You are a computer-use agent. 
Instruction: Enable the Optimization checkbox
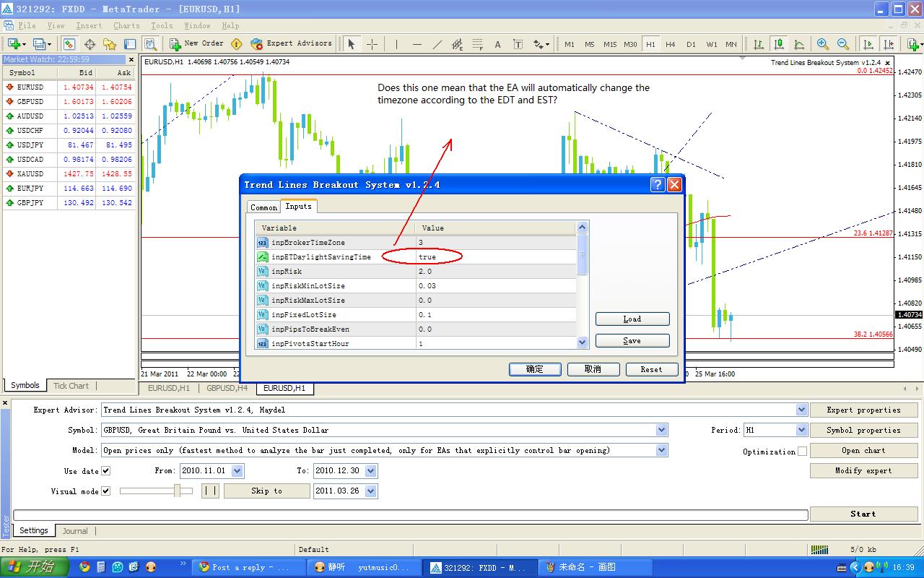click(x=802, y=452)
